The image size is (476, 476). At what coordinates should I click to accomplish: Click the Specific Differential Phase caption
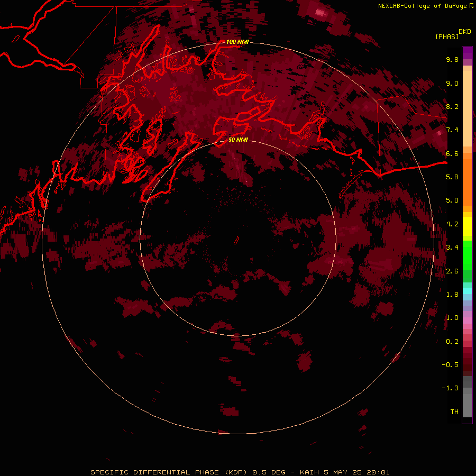[x=240, y=472]
